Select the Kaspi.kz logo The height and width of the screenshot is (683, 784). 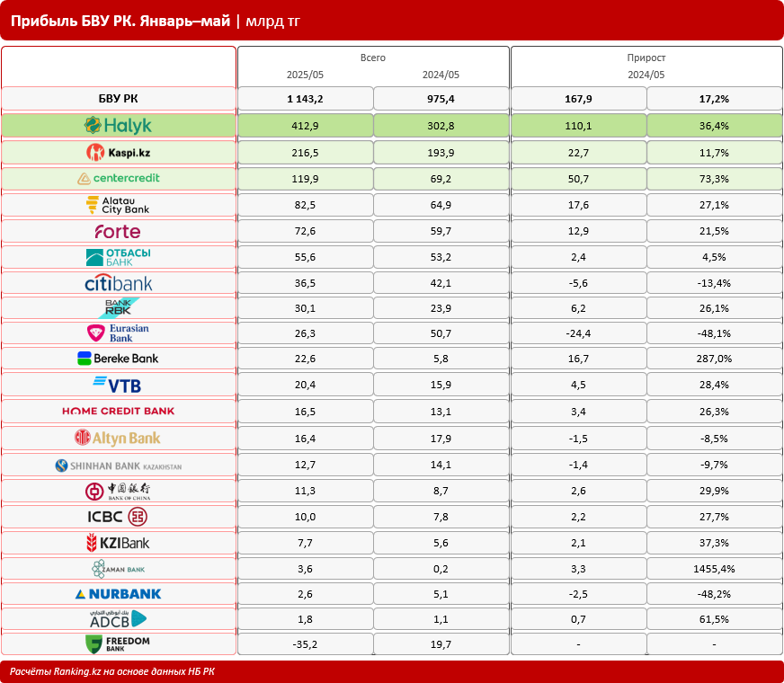click(x=118, y=153)
